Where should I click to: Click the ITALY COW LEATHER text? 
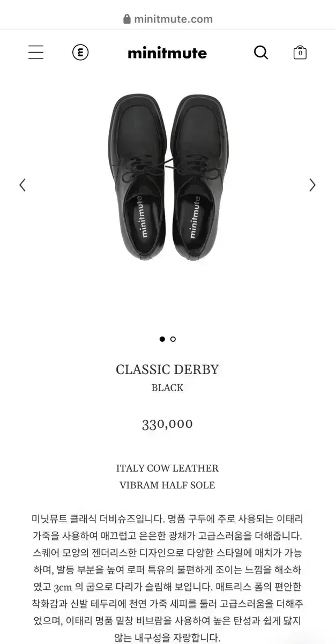167,468
